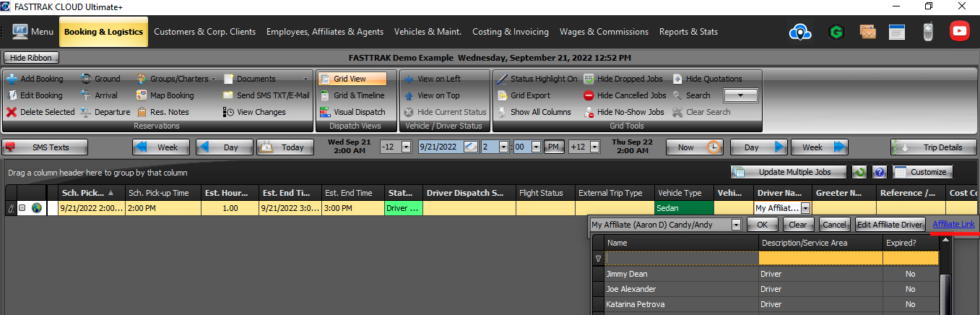Viewport: 980px width, 315px height.
Task: Toggle Status Highlight On
Action: pyautogui.click(x=537, y=79)
